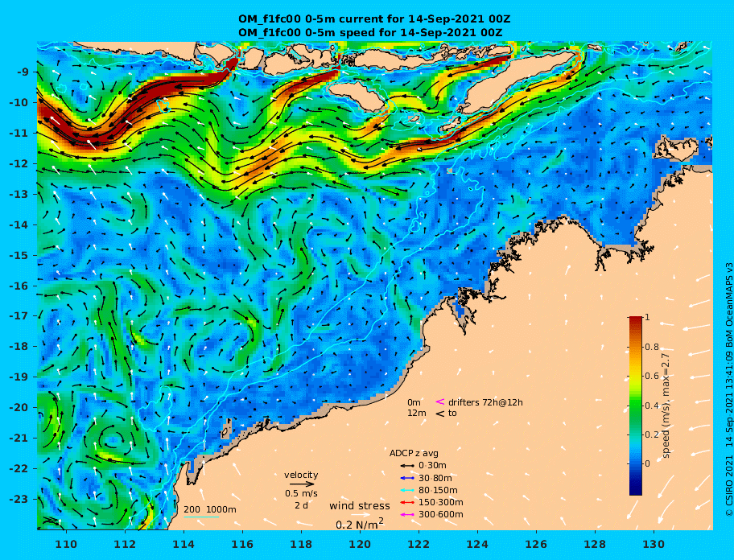Click the vertical CSIRO BoM OceanMAPS copyright text

[728, 389]
